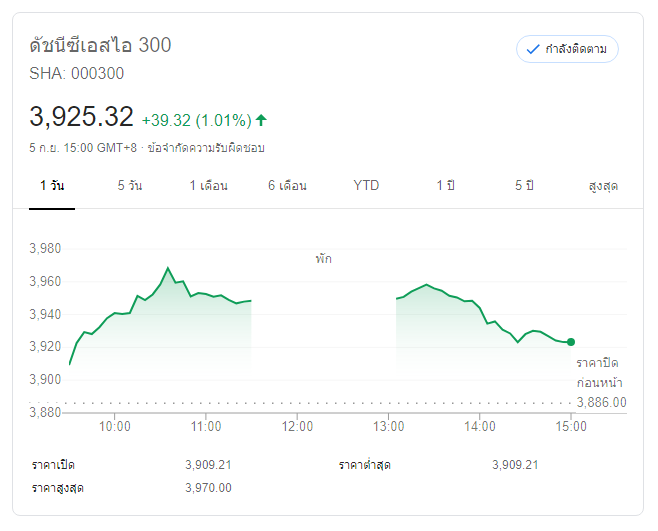
Task: View the 5 ปี chart range
Action: coord(524,186)
